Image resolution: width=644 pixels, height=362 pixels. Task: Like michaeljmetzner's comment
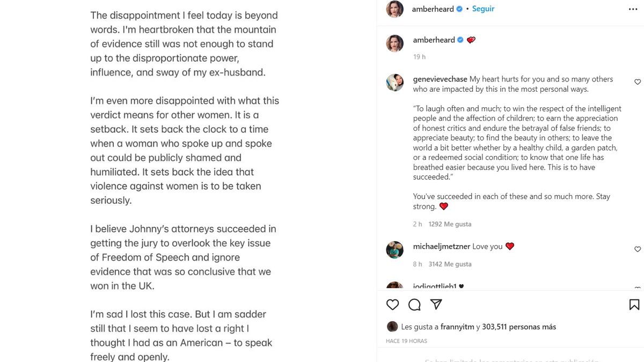point(638,249)
